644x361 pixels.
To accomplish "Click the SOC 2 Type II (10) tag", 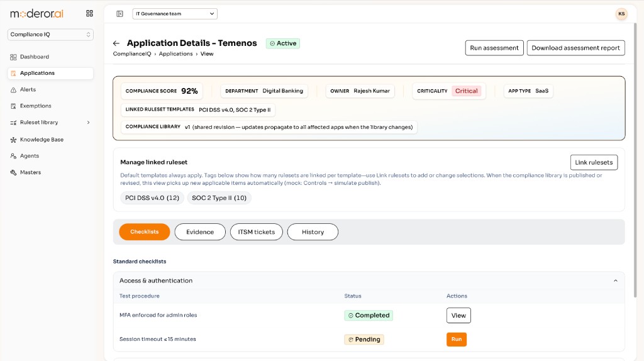I will [219, 198].
